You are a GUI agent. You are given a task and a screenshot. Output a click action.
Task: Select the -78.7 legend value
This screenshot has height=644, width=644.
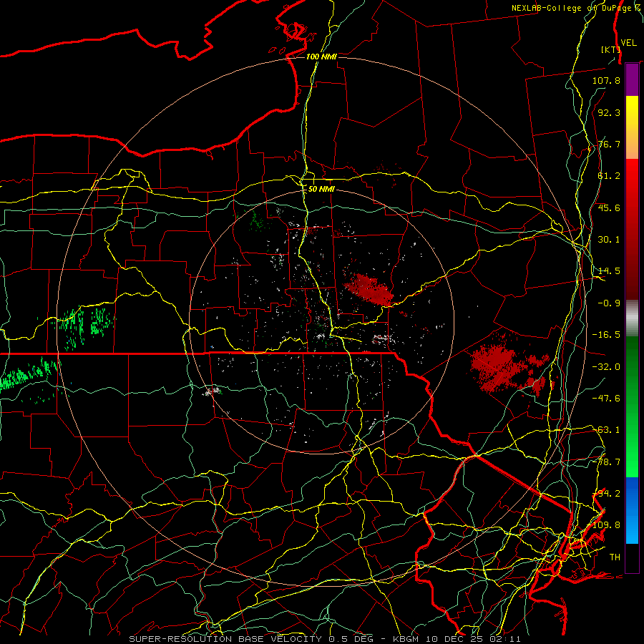pyautogui.click(x=606, y=462)
